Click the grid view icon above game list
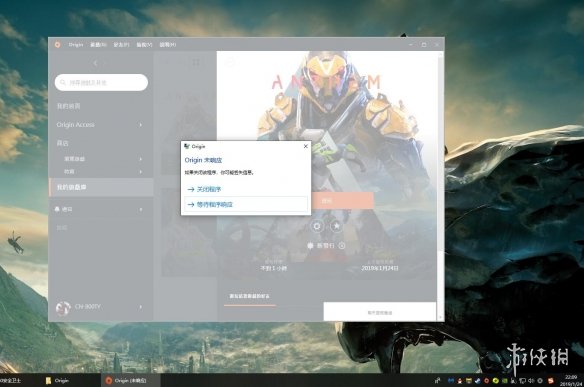 point(196,63)
